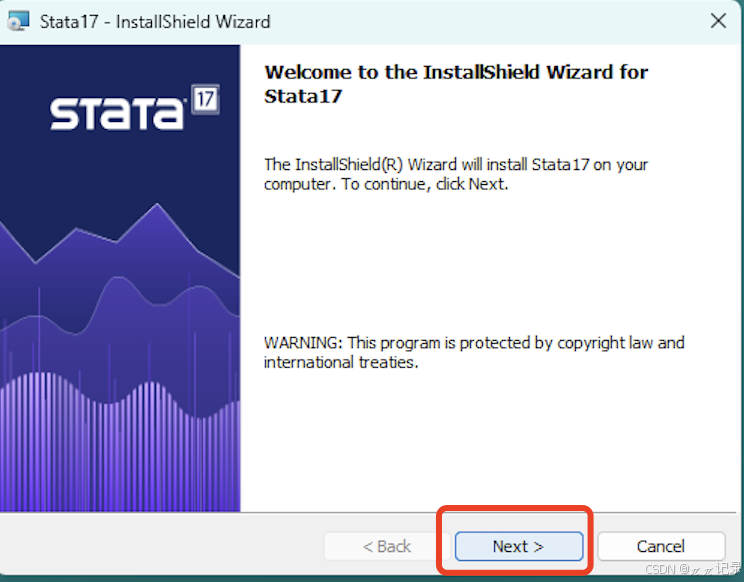Close the InstallShield Wizard window
Image resolution: width=744 pixels, height=582 pixels.
[718, 21]
